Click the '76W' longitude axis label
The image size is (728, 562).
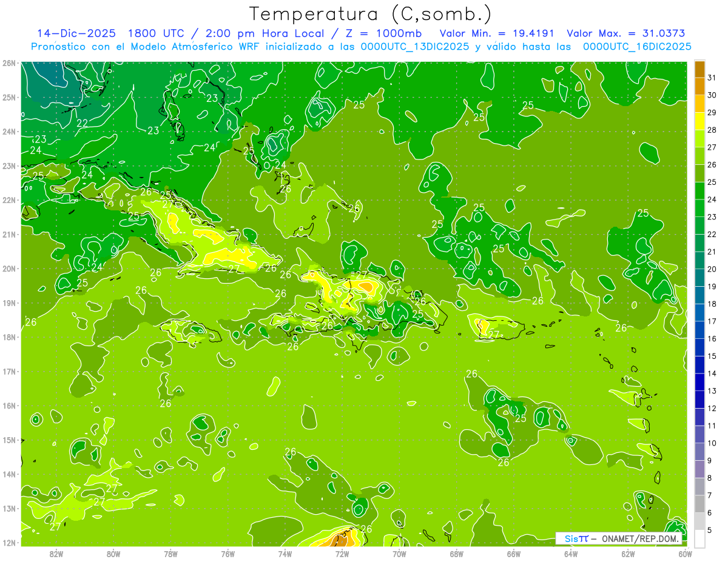(228, 554)
